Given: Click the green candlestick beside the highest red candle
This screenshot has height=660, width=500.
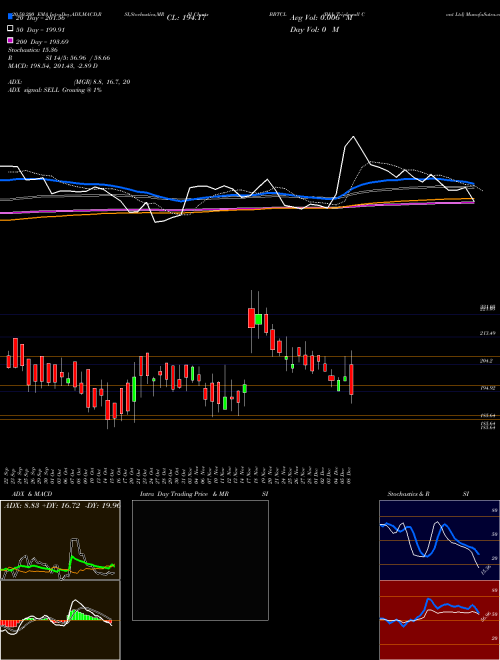Looking at the screenshot, I should pos(258,319).
